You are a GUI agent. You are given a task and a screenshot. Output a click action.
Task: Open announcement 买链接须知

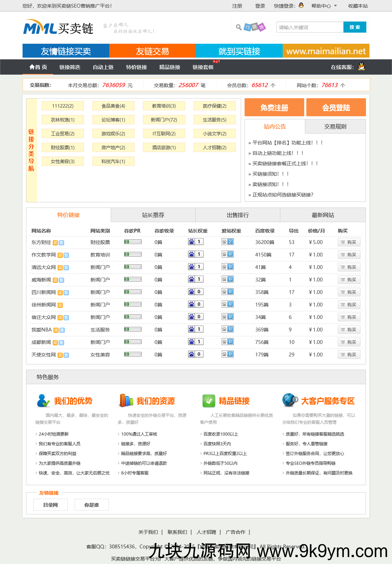[271, 174]
